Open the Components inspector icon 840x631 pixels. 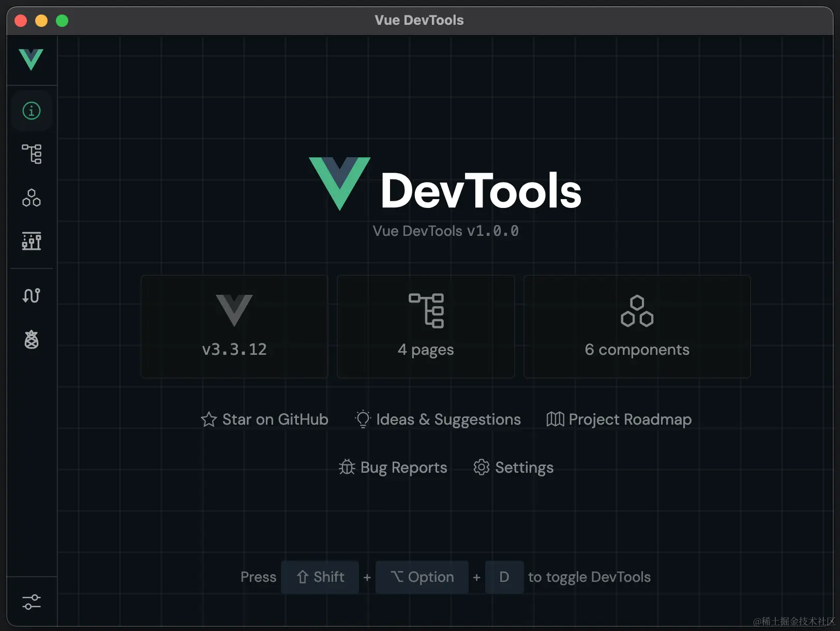click(31, 198)
